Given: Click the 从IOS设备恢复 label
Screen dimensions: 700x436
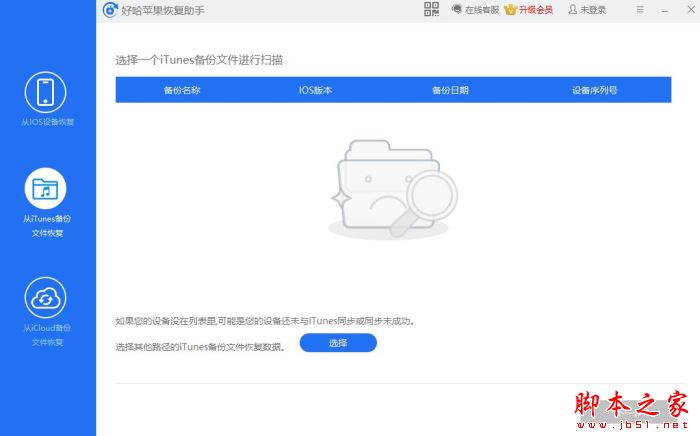Looking at the screenshot, I should pos(48,122).
